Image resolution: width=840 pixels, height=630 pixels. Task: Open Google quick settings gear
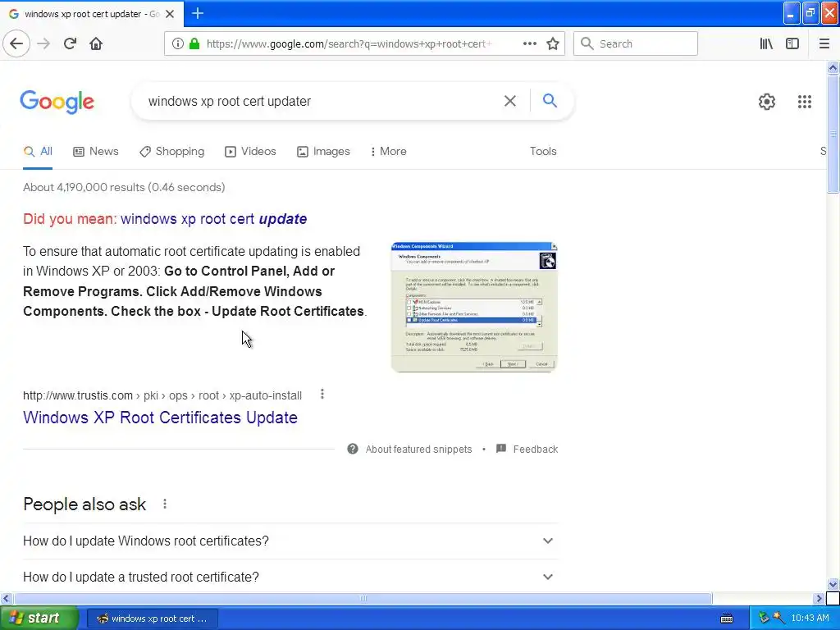coord(767,101)
